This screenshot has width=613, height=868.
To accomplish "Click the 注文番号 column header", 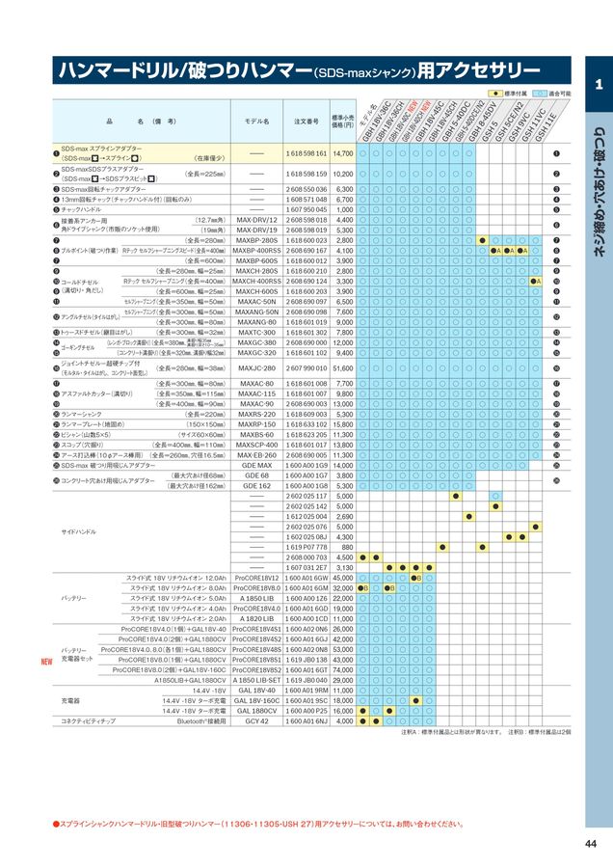I will pos(306,122).
